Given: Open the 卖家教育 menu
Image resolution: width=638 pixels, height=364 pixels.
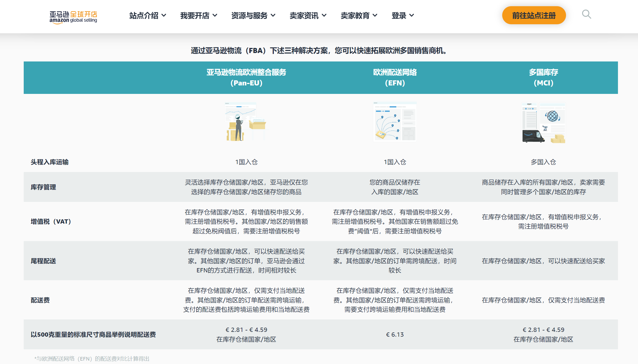Looking at the screenshot, I should pos(359,16).
